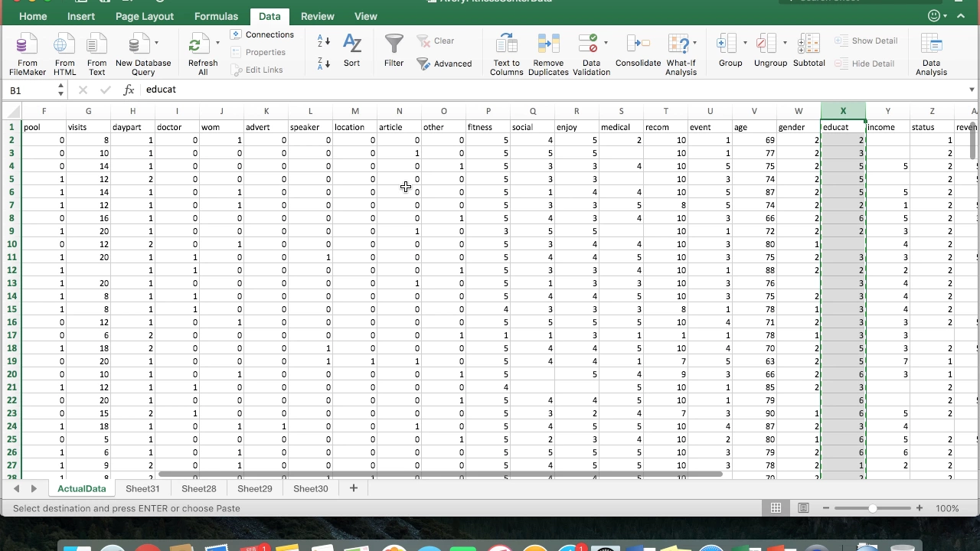This screenshot has height=551, width=980.
Task: Click the horizontal scrollbar
Action: point(440,474)
